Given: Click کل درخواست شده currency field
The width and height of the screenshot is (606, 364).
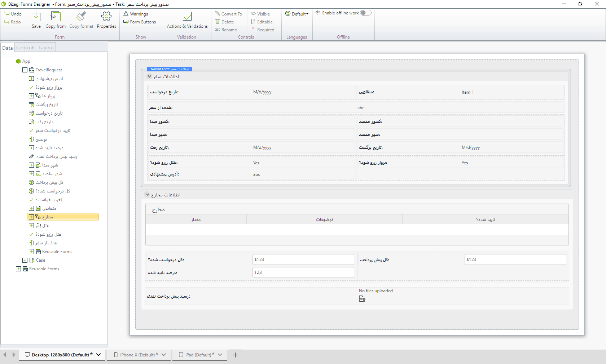Looking at the screenshot, I should [303, 259].
